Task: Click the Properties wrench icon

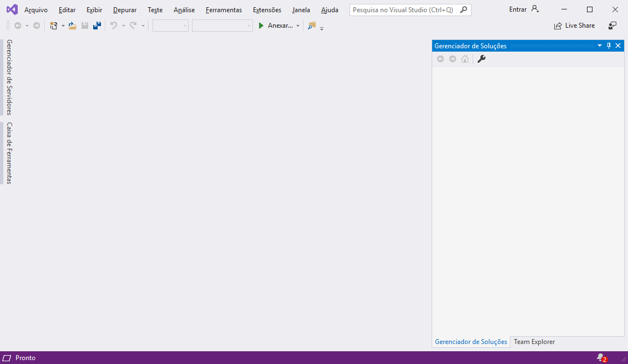Action: [x=482, y=59]
